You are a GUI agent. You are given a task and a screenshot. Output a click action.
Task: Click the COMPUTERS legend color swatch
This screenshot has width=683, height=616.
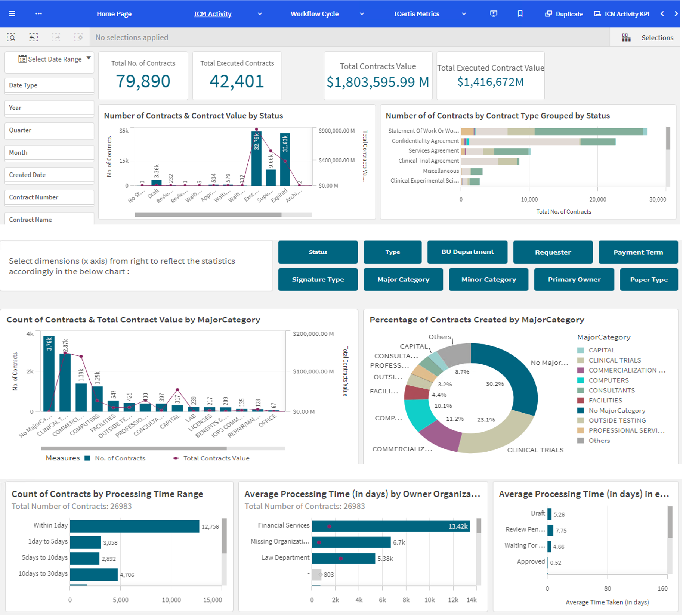(x=581, y=380)
